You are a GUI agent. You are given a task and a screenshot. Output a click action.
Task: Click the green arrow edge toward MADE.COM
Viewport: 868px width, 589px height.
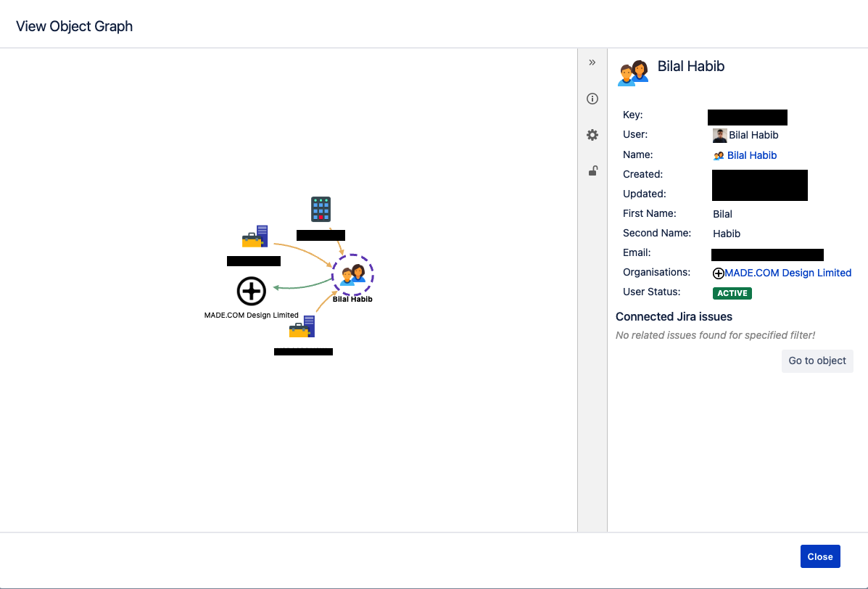pos(297,287)
